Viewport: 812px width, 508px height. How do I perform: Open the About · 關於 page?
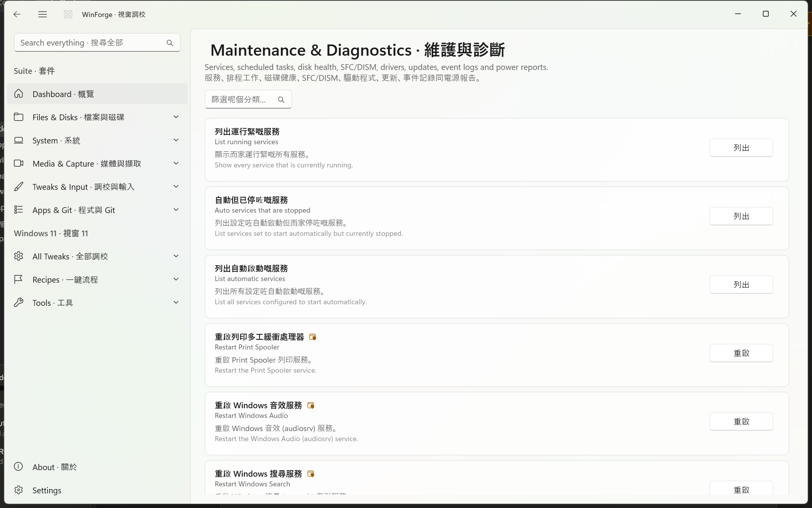pyautogui.click(x=97, y=467)
